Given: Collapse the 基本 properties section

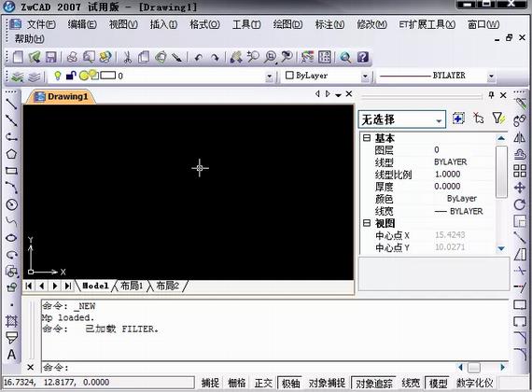Looking at the screenshot, I should click(367, 138).
